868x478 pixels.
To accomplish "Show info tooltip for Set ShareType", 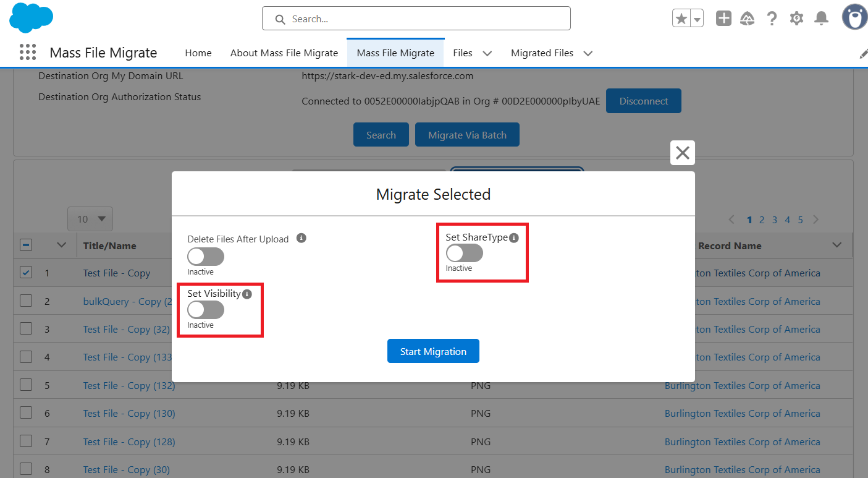I will [x=514, y=237].
